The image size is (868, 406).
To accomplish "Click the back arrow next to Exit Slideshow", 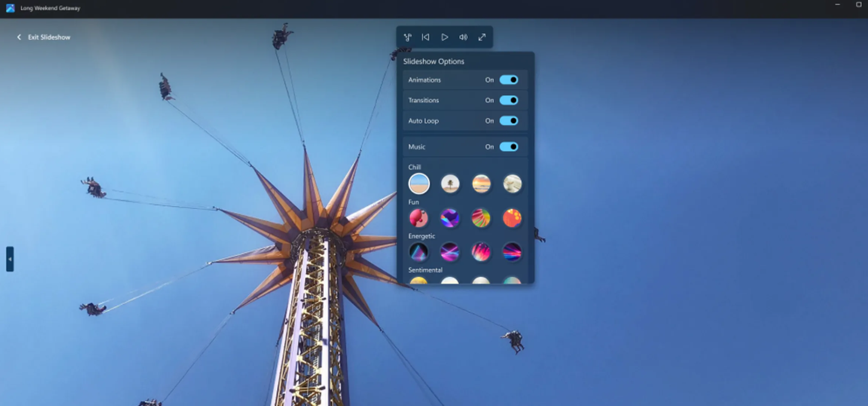I will (19, 37).
